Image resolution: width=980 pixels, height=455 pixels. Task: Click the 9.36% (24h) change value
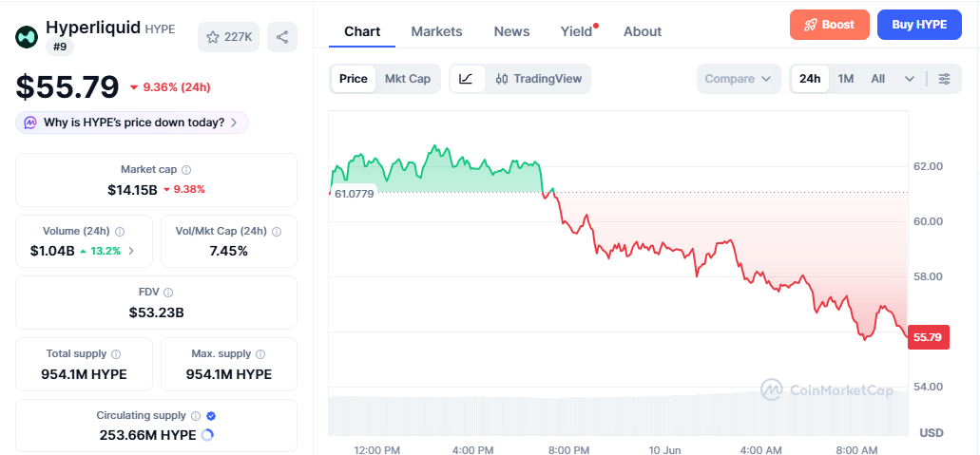tap(176, 87)
